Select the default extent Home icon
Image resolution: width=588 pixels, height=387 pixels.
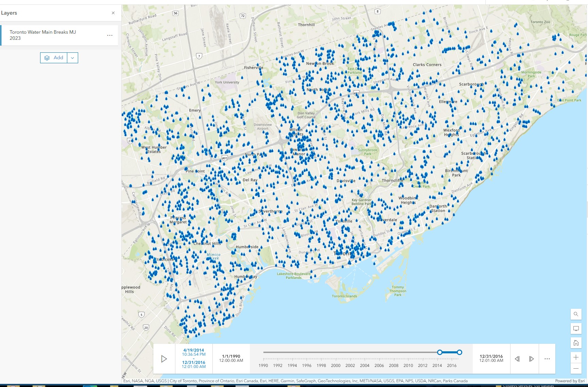(576, 343)
